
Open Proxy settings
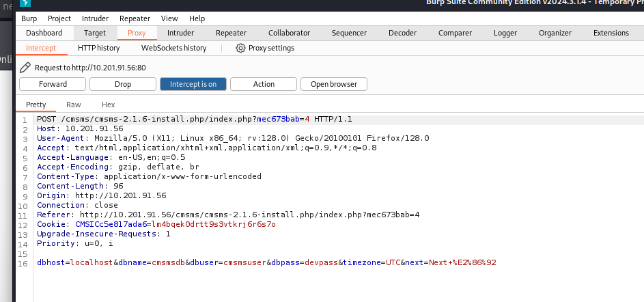tap(266, 48)
